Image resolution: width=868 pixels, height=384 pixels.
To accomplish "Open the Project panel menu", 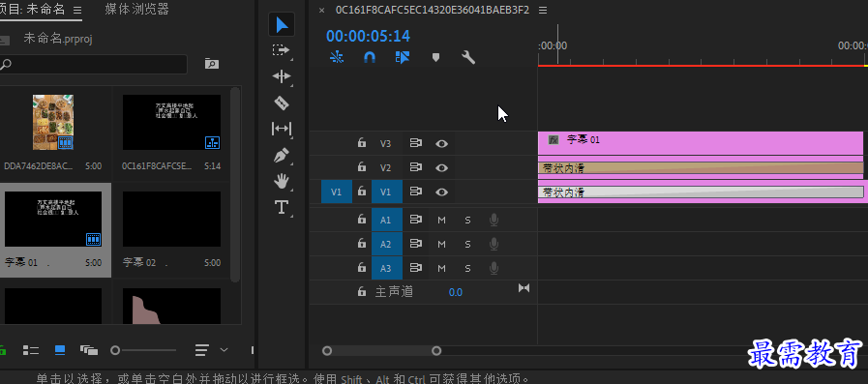I will pos(77,10).
